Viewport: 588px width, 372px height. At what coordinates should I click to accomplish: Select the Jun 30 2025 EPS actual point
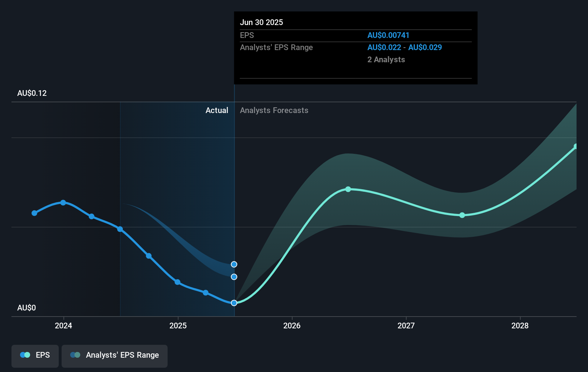(234, 303)
